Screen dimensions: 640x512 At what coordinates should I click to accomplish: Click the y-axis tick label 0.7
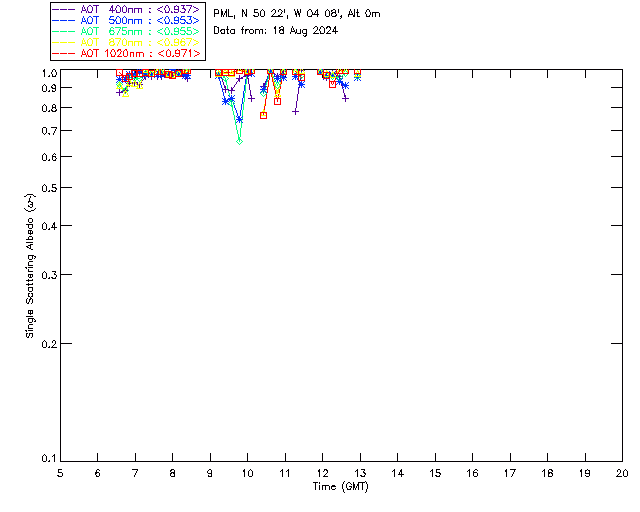coord(49,131)
